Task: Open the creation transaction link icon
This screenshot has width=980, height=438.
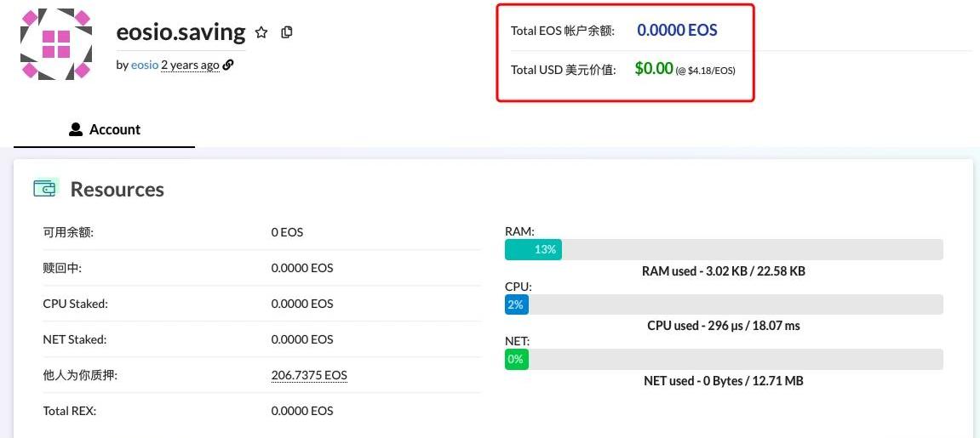Action: click(228, 65)
